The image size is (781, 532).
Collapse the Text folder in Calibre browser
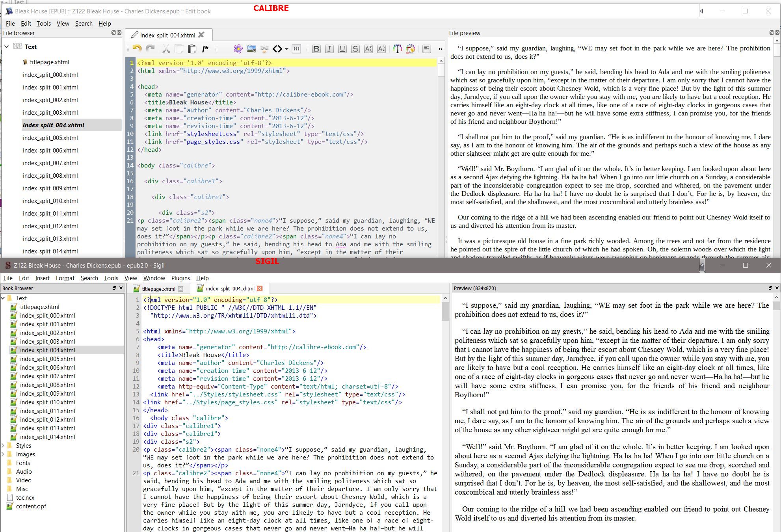7,47
